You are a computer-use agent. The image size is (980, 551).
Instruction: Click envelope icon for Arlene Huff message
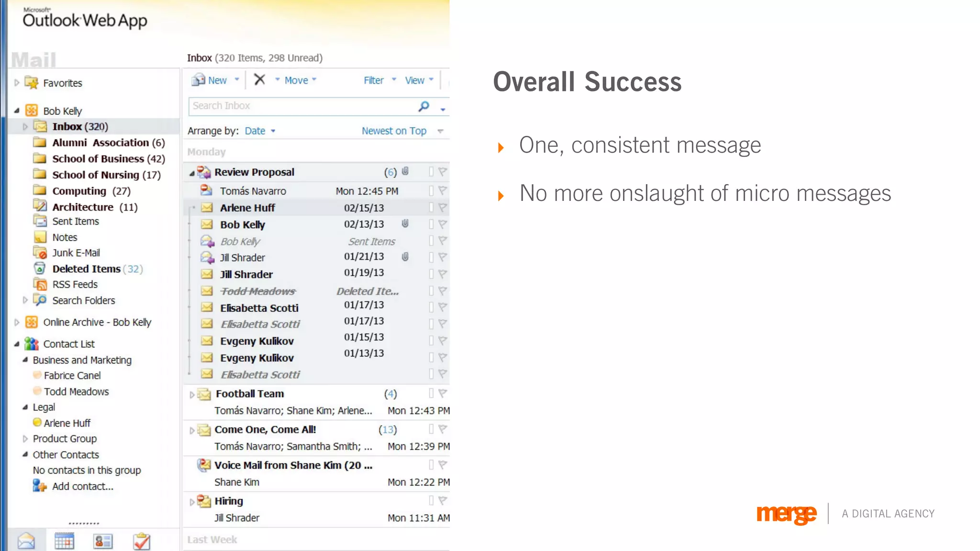(x=207, y=208)
